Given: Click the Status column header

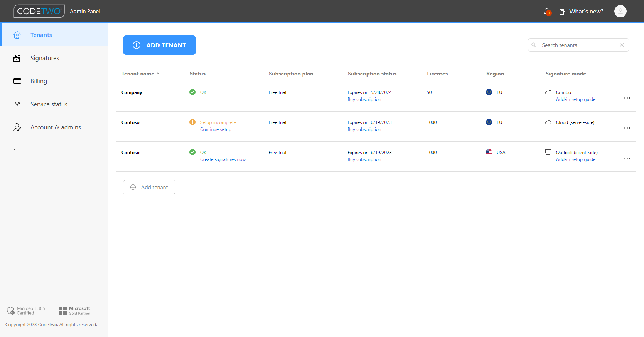Looking at the screenshot, I should click(x=197, y=74).
